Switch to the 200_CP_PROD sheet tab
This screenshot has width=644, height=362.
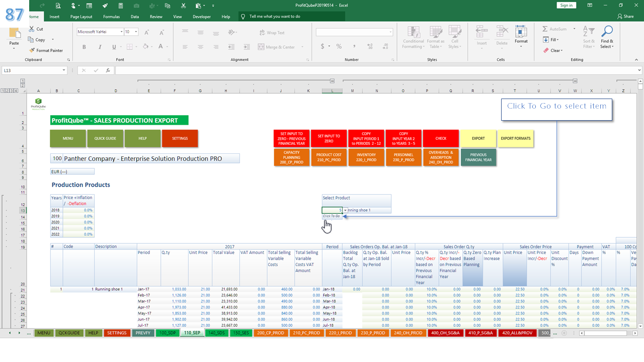click(270, 333)
